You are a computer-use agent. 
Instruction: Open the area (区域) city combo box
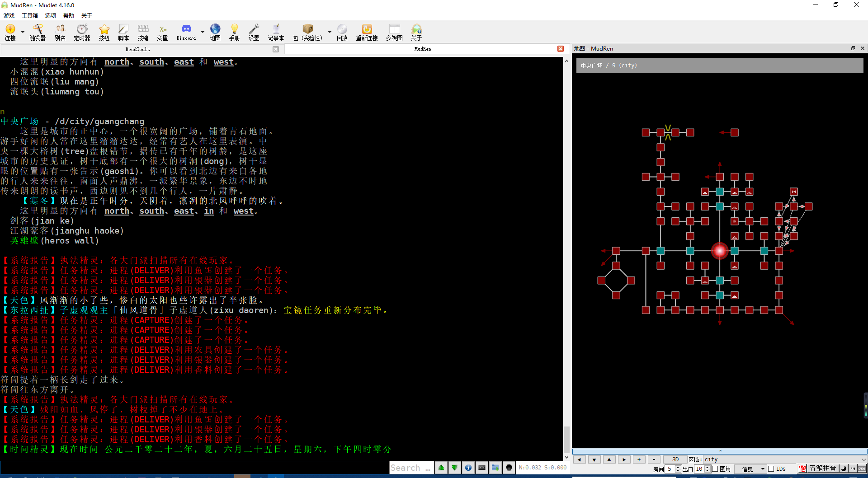785,459
